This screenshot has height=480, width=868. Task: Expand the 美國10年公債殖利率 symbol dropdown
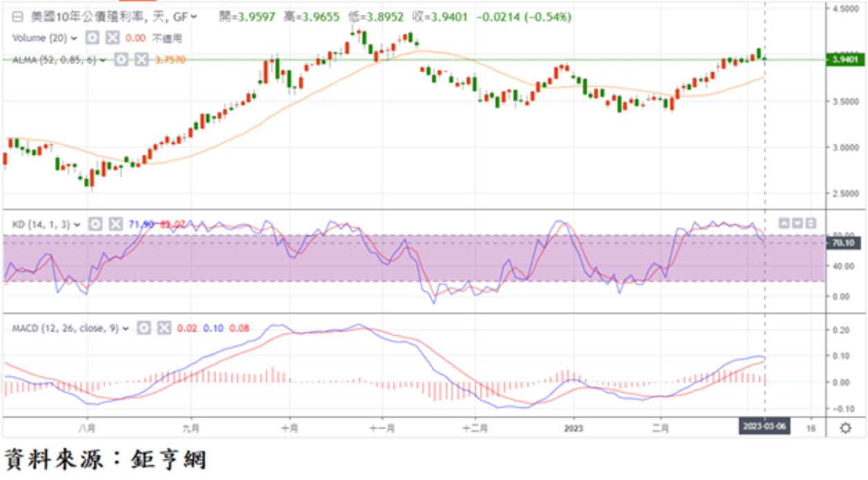click(x=193, y=16)
